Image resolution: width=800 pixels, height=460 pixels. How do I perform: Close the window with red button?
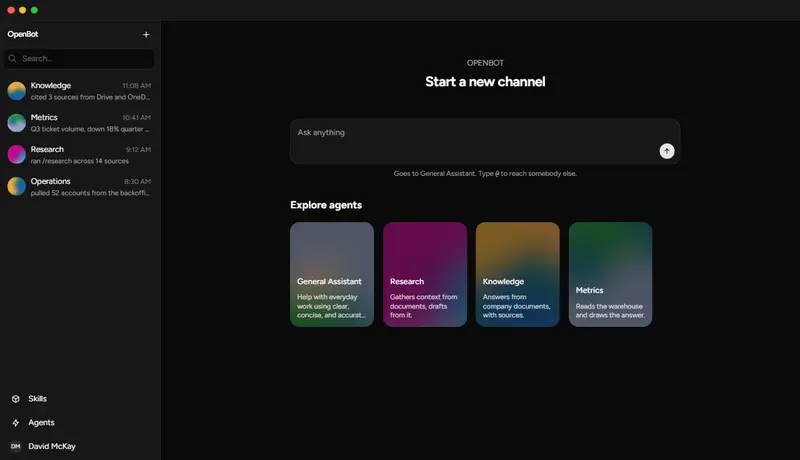tap(11, 10)
